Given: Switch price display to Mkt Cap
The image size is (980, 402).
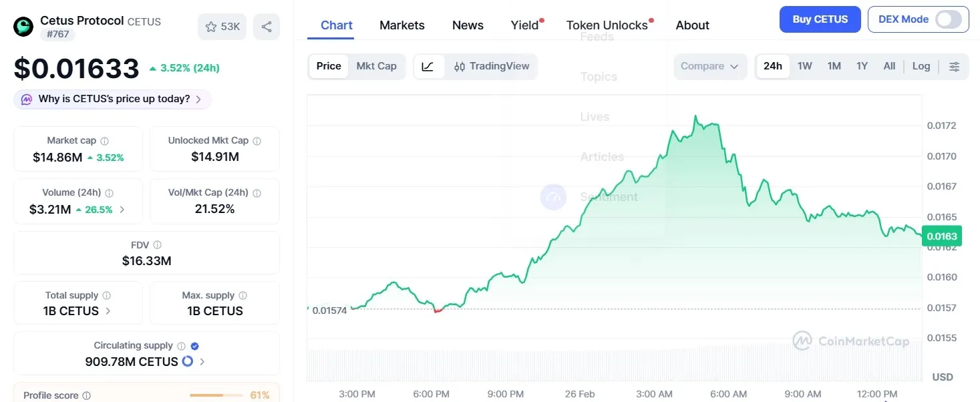Looking at the screenshot, I should 376,66.
